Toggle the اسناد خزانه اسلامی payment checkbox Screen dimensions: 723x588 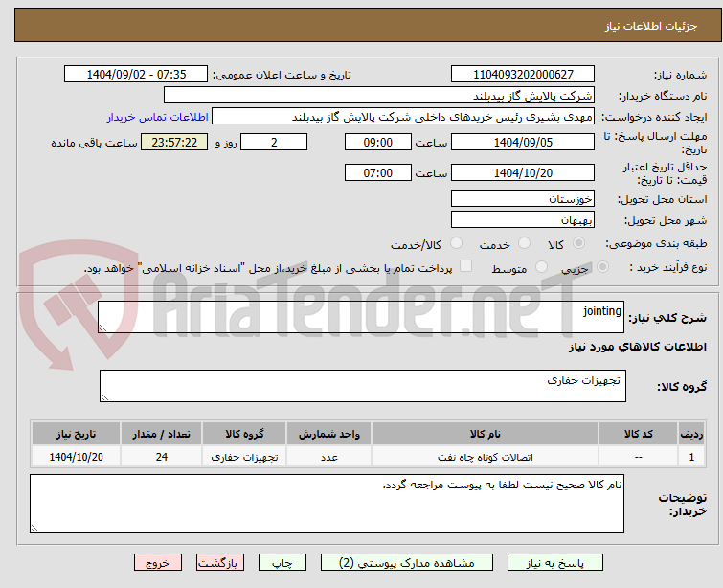coord(466,266)
